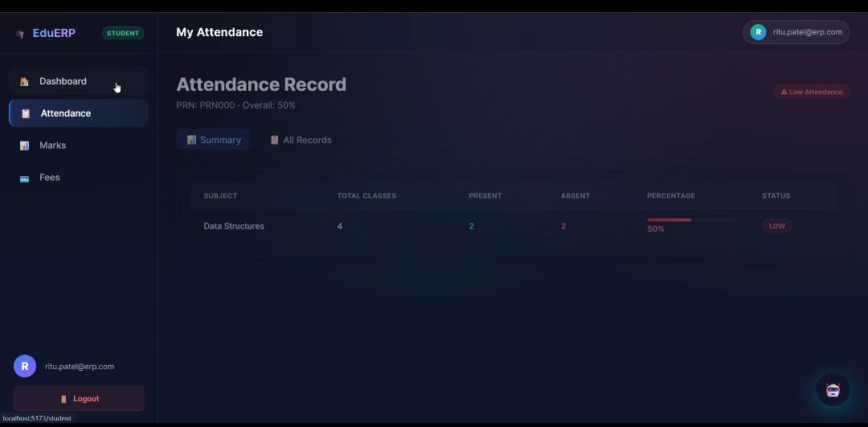Click the purple R avatar in the sidebar
This screenshot has width=868, height=427.
point(25,366)
